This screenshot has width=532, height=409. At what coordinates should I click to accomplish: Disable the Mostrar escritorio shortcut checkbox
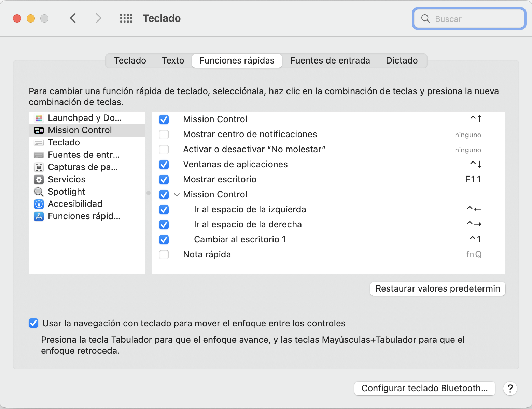(164, 180)
